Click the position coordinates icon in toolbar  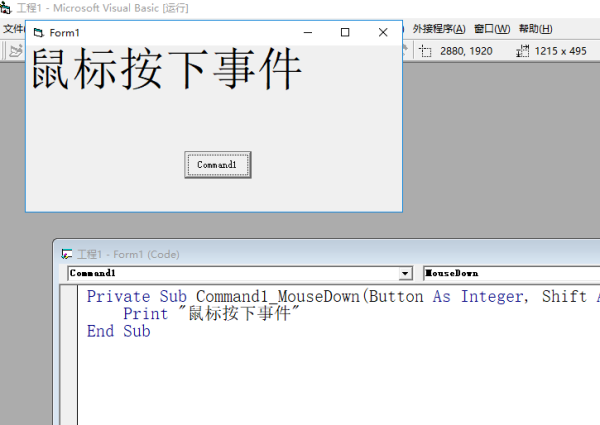(x=425, y=51)
